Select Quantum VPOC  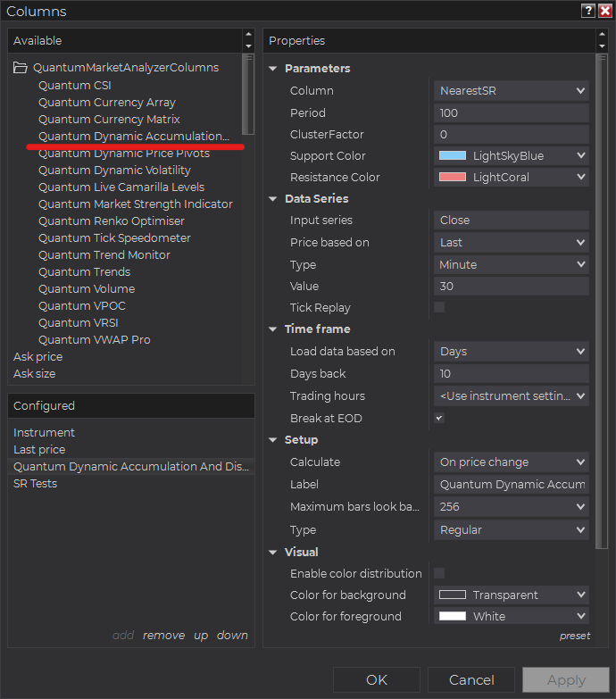pos(82,306)
